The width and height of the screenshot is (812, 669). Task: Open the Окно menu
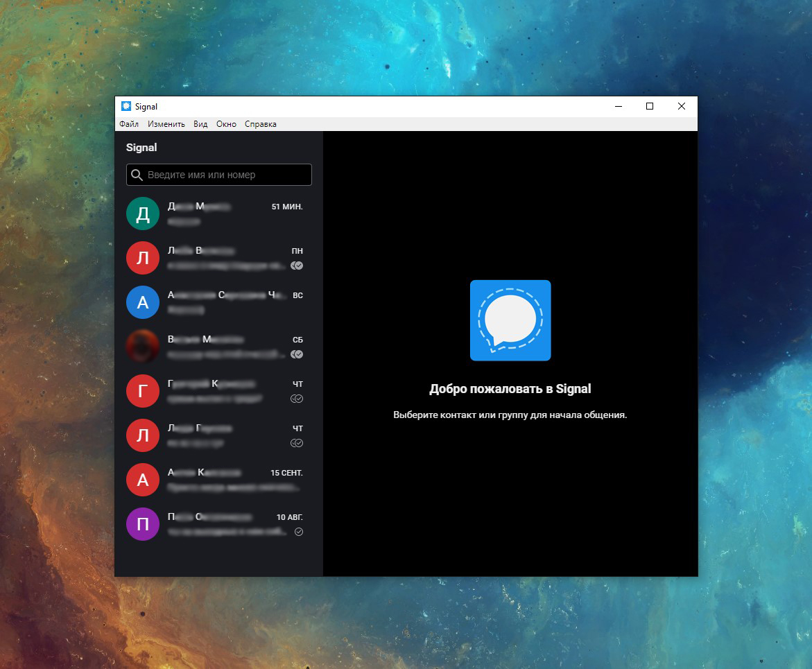click(226, 123)
